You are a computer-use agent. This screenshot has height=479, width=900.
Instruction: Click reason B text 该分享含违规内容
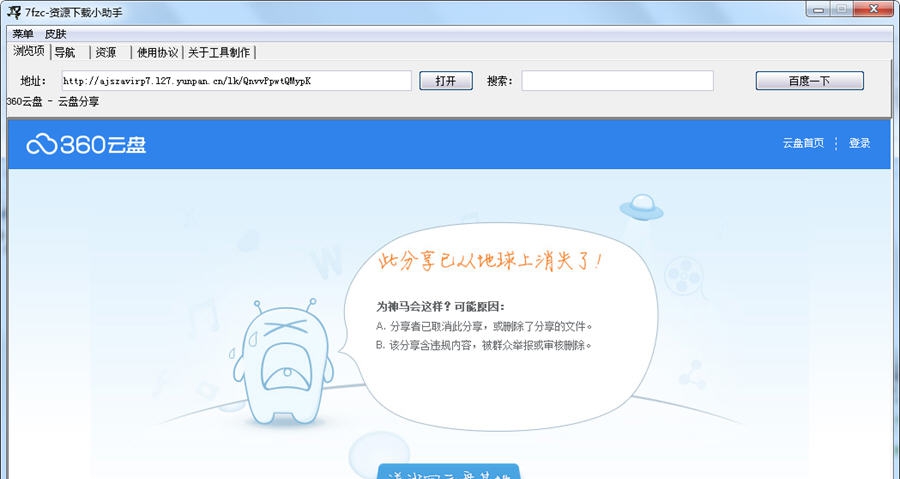tap(483, 345)
